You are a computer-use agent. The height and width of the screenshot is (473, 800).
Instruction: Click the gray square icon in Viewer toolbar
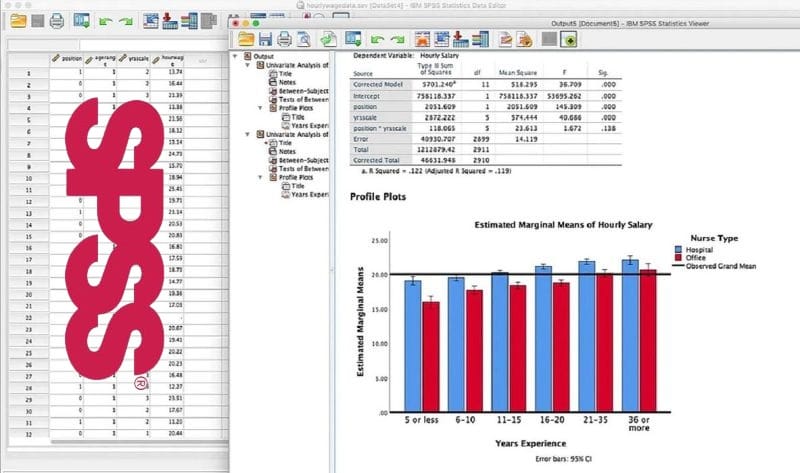549,39
